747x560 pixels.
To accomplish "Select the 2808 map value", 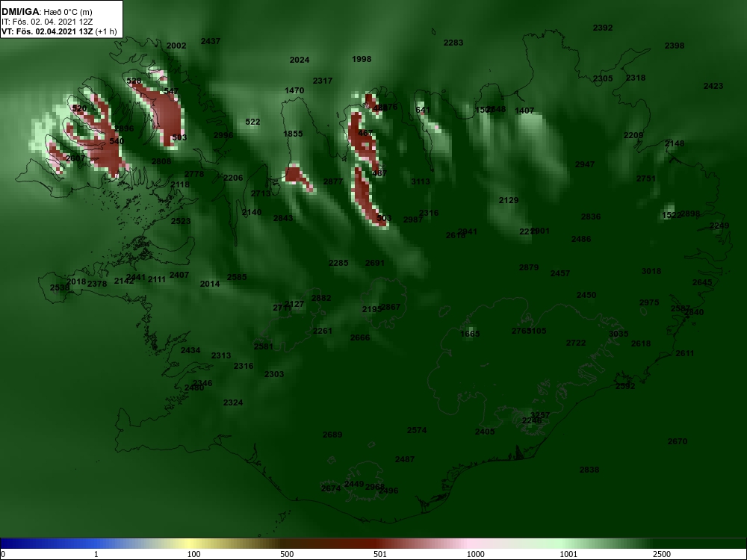I will [x=161, y=161].
